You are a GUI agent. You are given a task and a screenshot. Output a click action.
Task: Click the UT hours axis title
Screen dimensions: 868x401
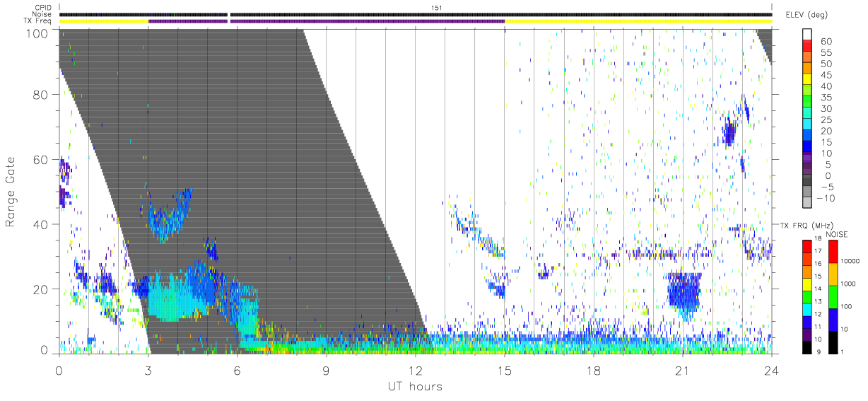[414, 386]
